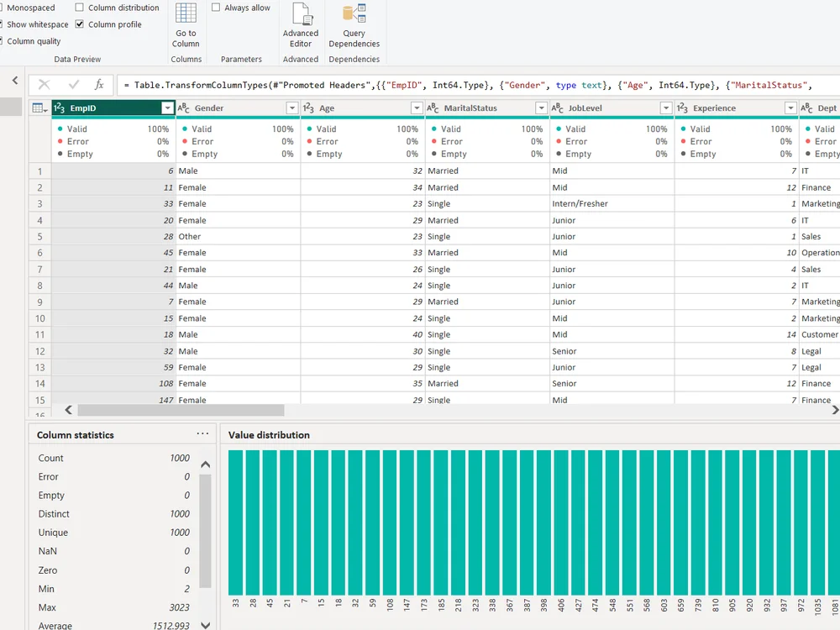The height and width of the screenshot is (630, 840).
Task: Change Dept column data type icon
Action: [x=806, y=108]
